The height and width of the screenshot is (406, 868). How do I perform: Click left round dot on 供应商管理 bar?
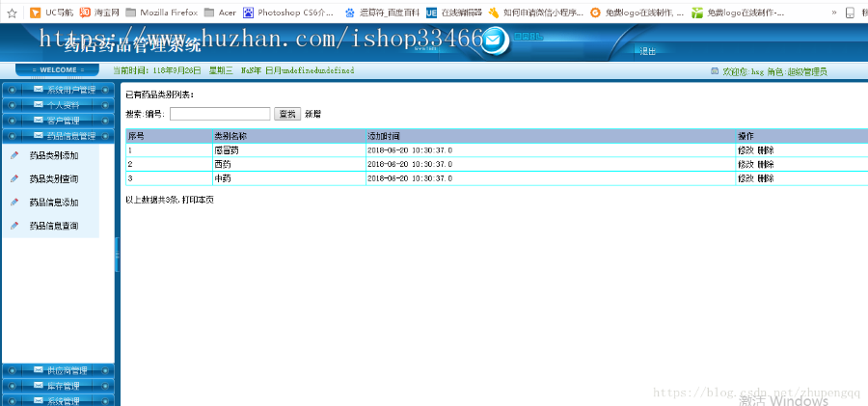pyautogui.click(x=12, y=370)
